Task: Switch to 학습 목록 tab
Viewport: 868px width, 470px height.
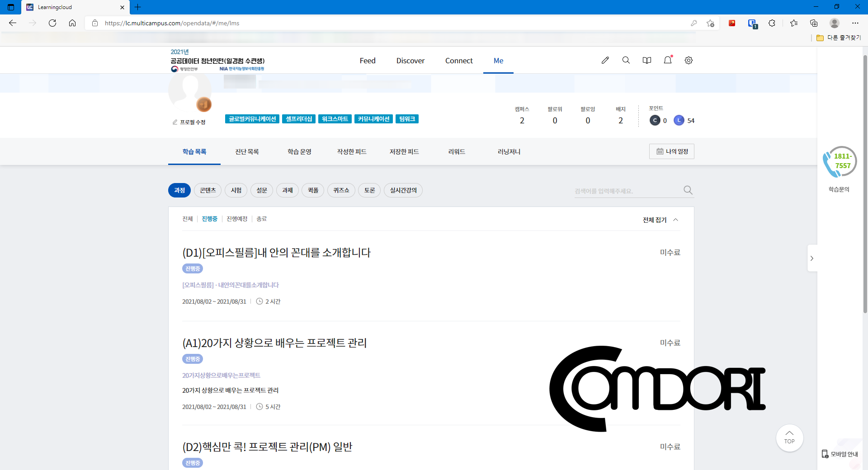Action: [194, 152]
